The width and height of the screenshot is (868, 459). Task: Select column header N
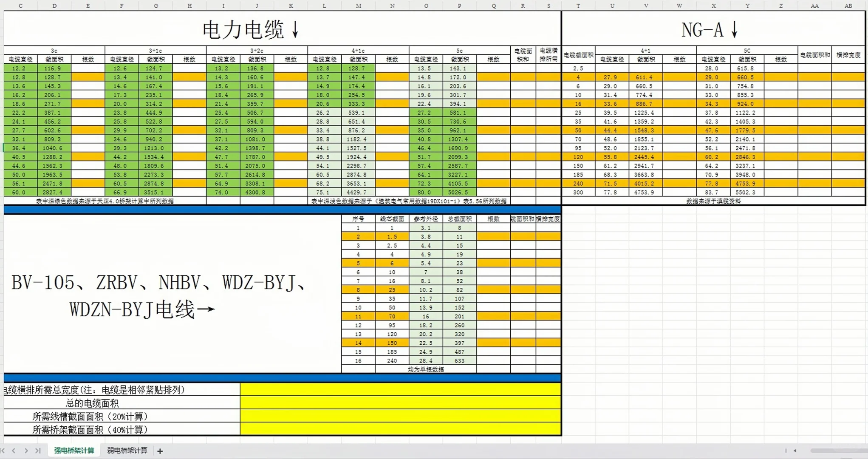[x=392, y=6]
